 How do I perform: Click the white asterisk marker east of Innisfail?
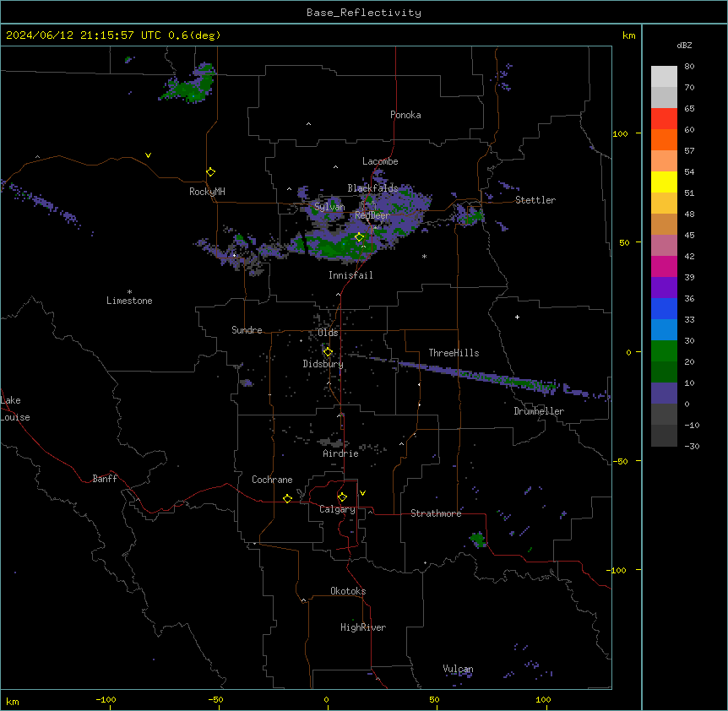click(x=424, y=256)
